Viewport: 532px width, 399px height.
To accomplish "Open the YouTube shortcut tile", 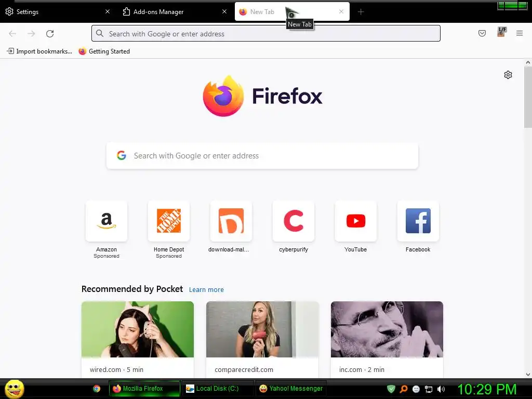I will coord(355,221).
